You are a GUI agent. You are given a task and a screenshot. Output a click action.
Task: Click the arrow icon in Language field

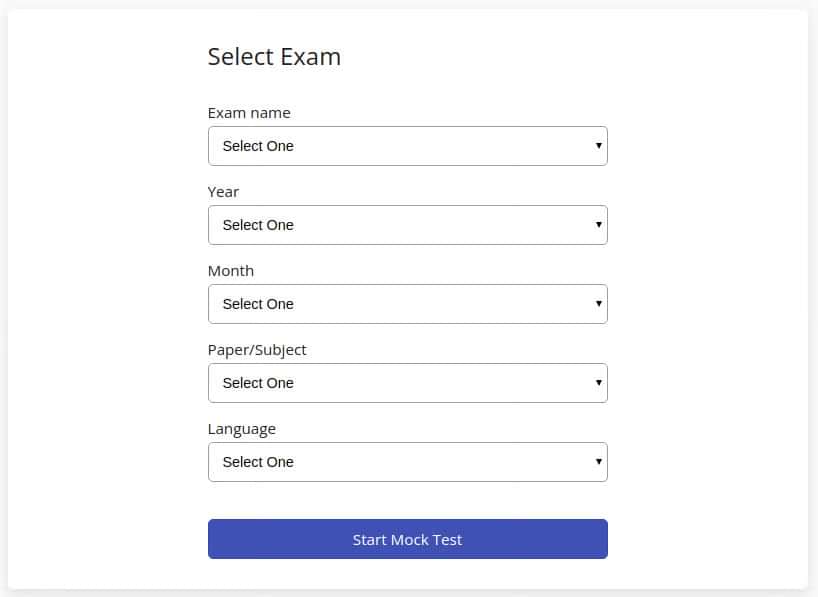tap(598, 462)
